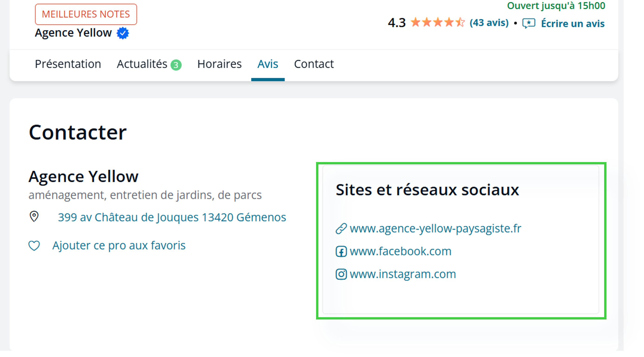Image resolution: width=644 pixels, height=357 pixels.
Task: Click the Sites et réseaux sociaux heading
Action: click(427, 190)
